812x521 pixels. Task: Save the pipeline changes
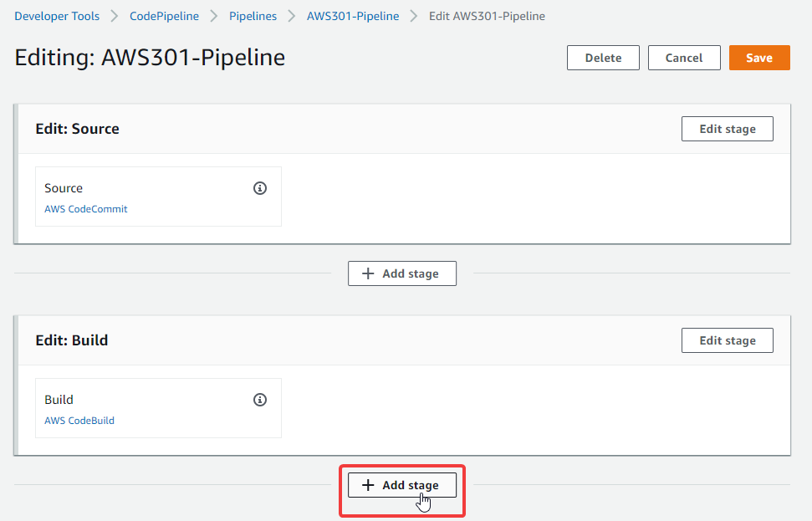pos(759,58)
